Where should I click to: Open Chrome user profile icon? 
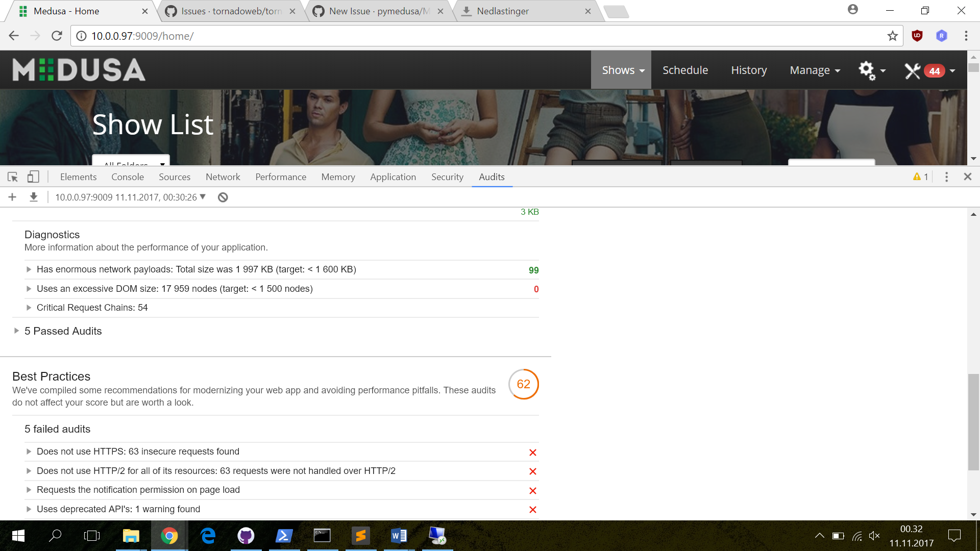click(852, 10)
